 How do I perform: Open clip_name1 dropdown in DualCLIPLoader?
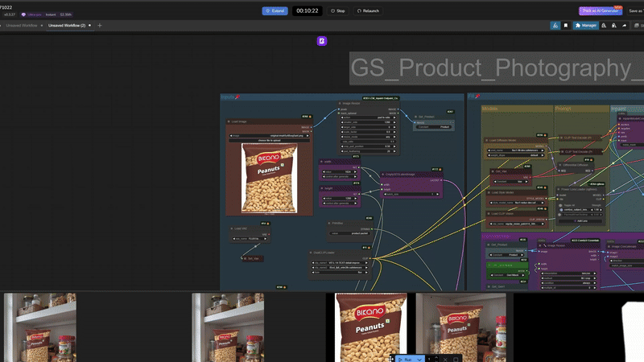(x=340, y=263)
